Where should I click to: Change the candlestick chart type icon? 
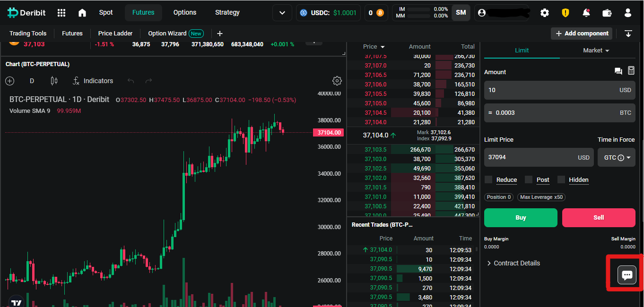54,81
